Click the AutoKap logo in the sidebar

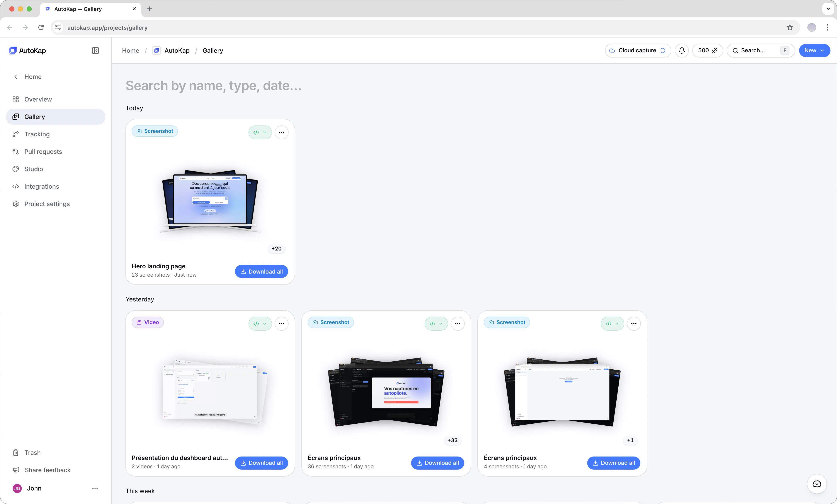pos(27,51)
